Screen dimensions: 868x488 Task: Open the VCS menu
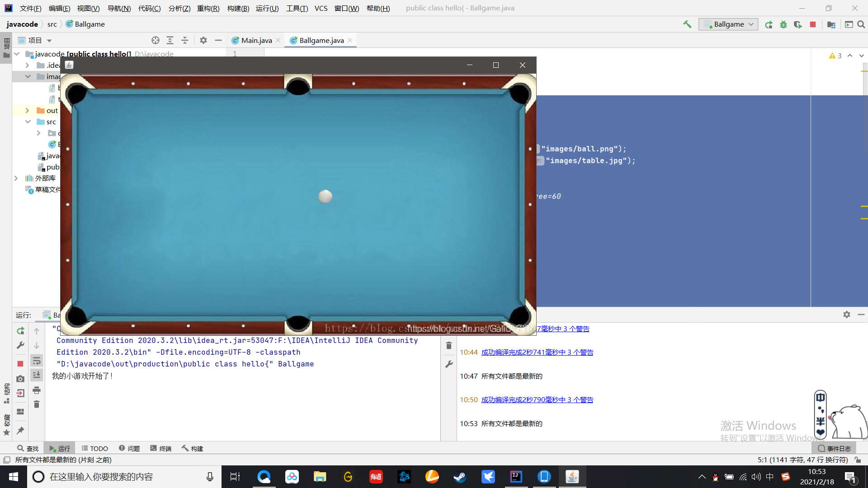pyautogui.click(x=321, y=8)
